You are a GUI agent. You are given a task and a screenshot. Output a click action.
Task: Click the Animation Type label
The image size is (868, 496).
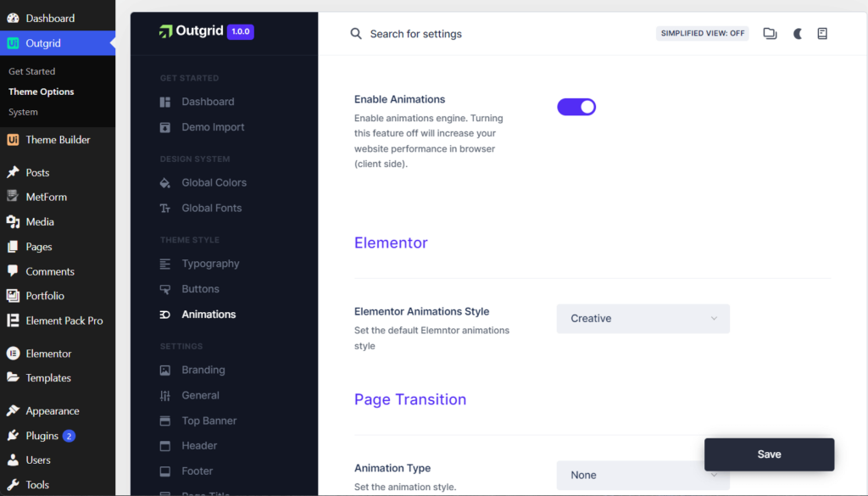[x=392, y=468]
